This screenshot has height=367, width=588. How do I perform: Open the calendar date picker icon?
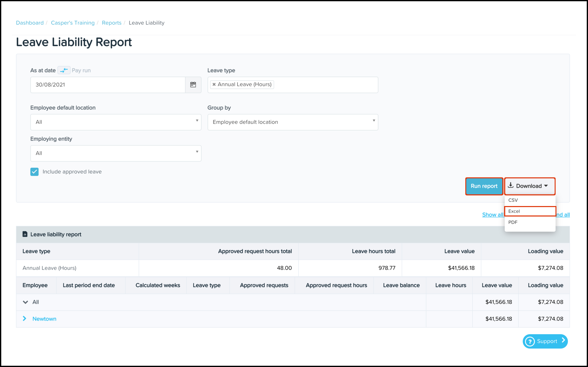(x=193, y=85)
